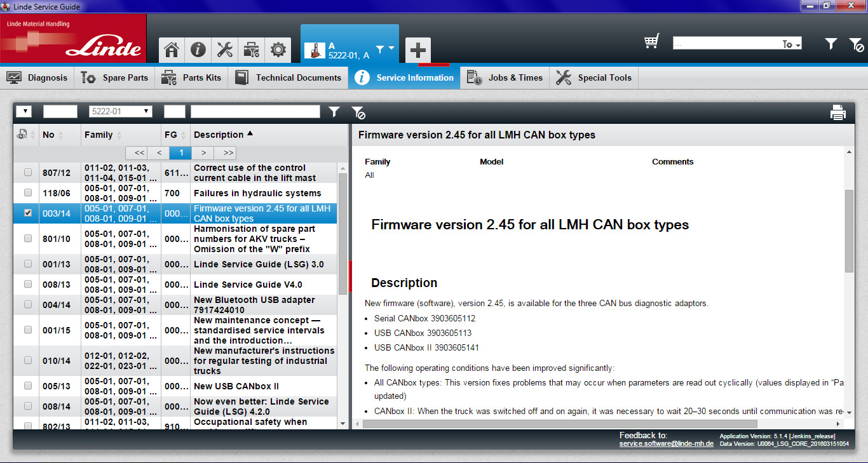Open the wrench tools icon
This screenshot has width=868, height=463.
[x=225, y=50]
